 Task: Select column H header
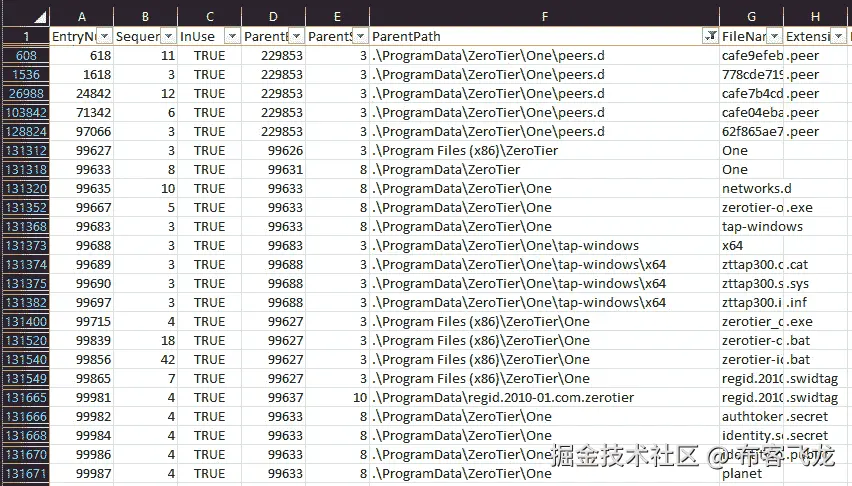point(815,17)
